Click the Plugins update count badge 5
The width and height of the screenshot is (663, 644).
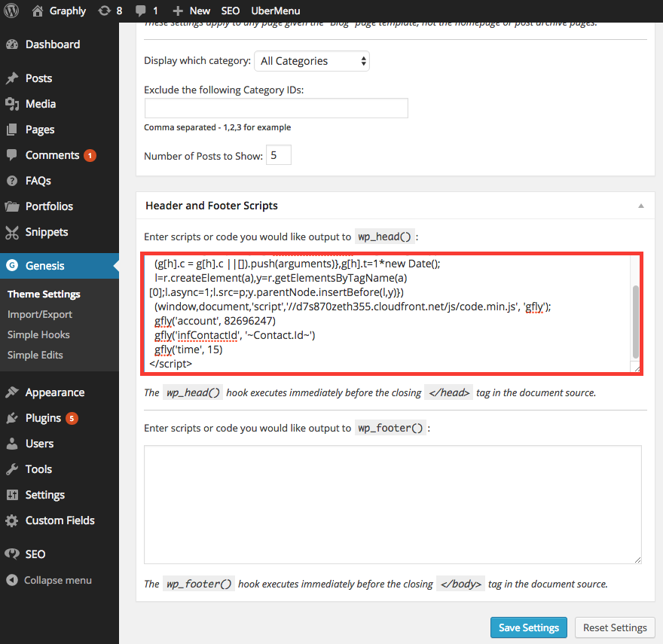pyautogui.click(x=72, y=418)
